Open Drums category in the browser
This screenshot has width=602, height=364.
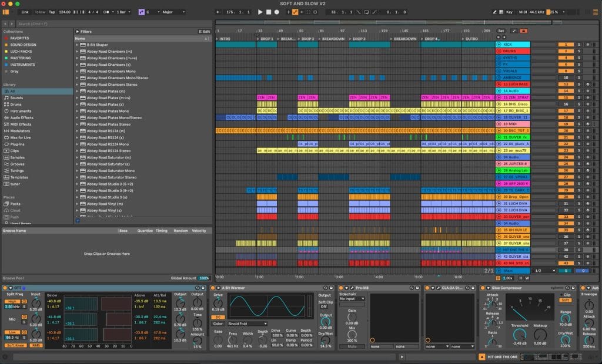click(16, 105)
